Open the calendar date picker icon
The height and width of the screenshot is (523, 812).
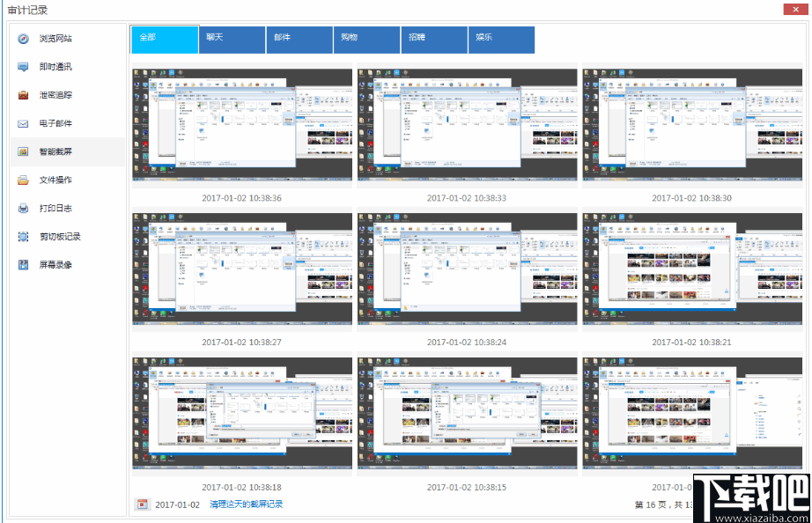[x=143, y=505]
